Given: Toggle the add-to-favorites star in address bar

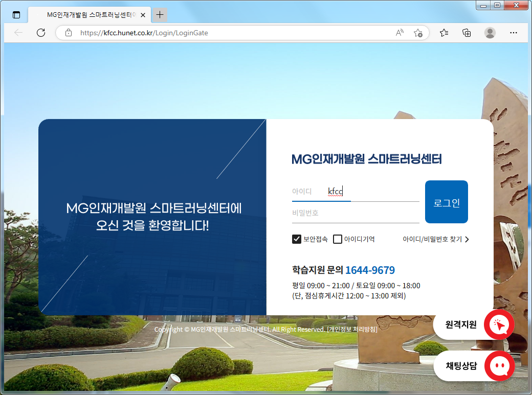Looking at the screenshot, I should click(419, 32).
